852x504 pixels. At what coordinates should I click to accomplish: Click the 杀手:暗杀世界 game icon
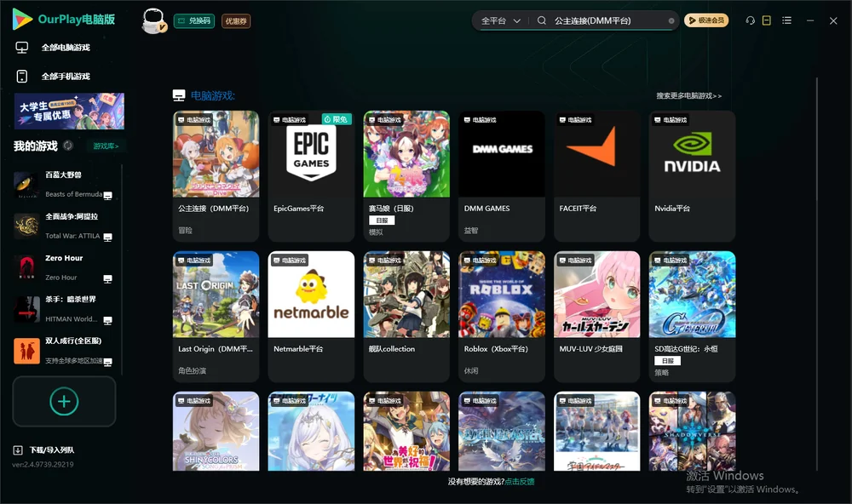pos(26,309)
